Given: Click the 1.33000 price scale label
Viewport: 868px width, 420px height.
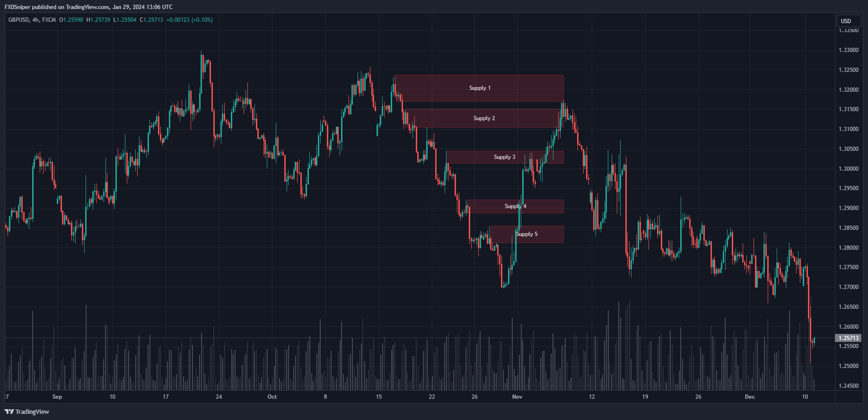Looking at the screenshot, I should coord(849,50).
